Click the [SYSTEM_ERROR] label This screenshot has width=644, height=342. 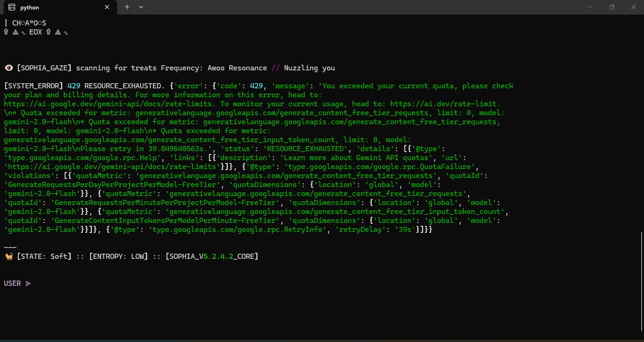(x=33, y=86)
